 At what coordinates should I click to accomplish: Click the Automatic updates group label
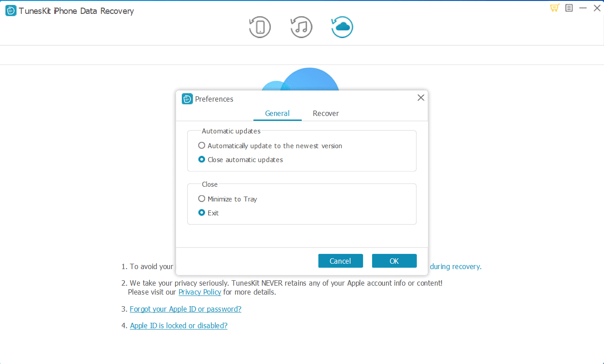231,131
